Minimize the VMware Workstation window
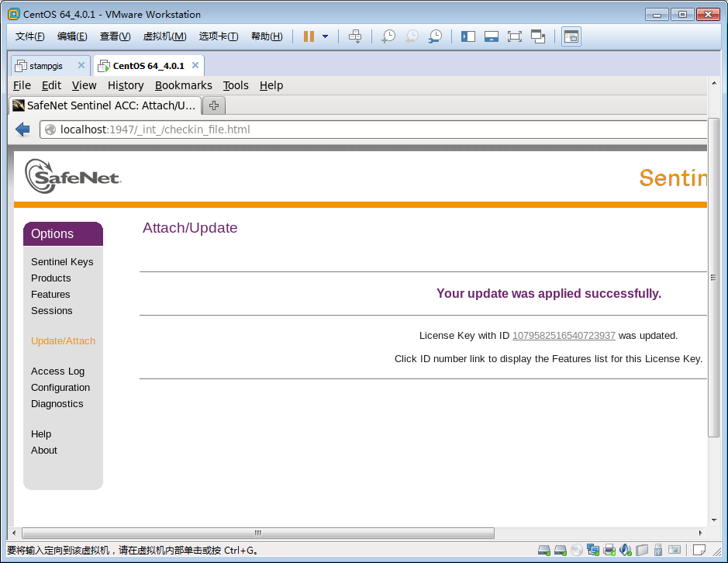The height and width of the screenshot is (563, 728). coord(657,15)
